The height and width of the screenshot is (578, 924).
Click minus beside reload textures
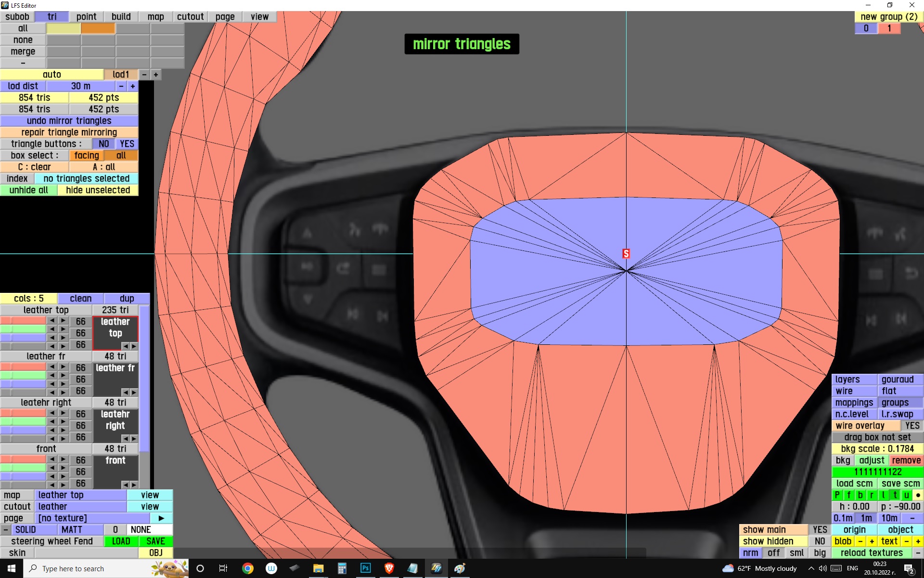(918, 552)
